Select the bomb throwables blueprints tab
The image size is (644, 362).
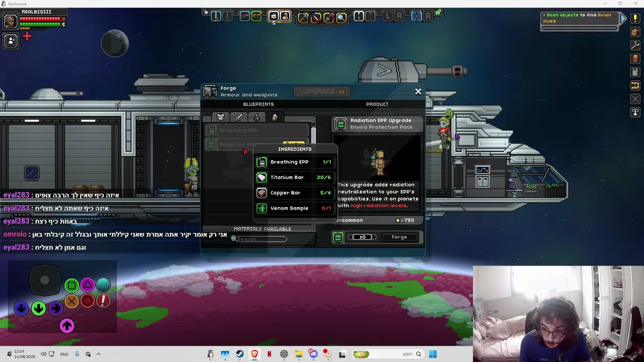pos(257,117)
